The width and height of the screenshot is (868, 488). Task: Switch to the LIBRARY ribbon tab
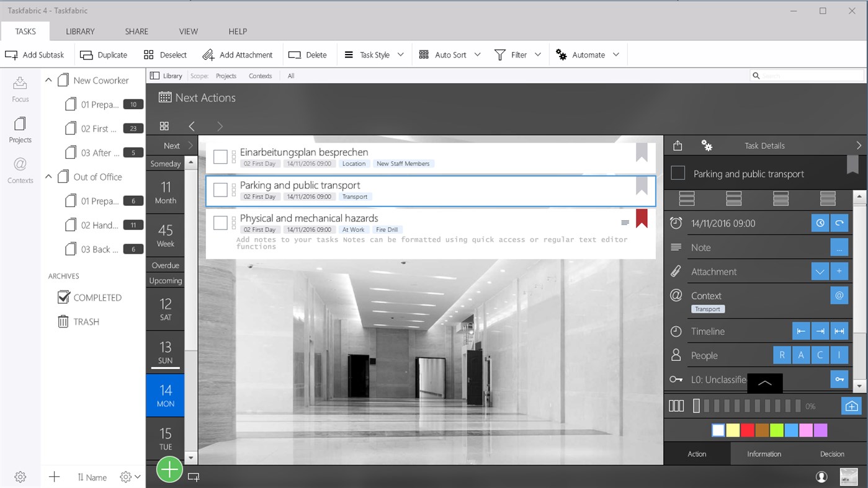point(79,31)
